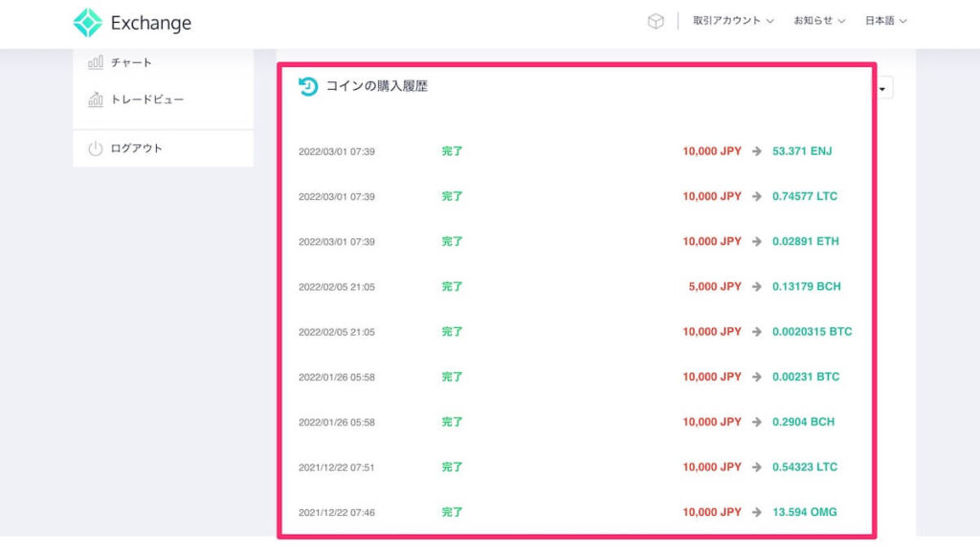This screenshot has width=980, height=555.
Task: Click the power icon beside ログアウト
Action: (96, 148)
